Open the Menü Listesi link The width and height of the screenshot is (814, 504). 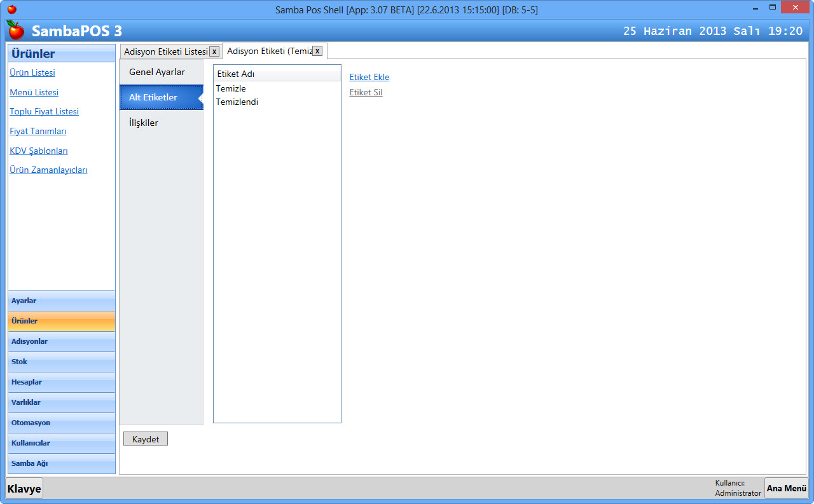coord(34,92)
